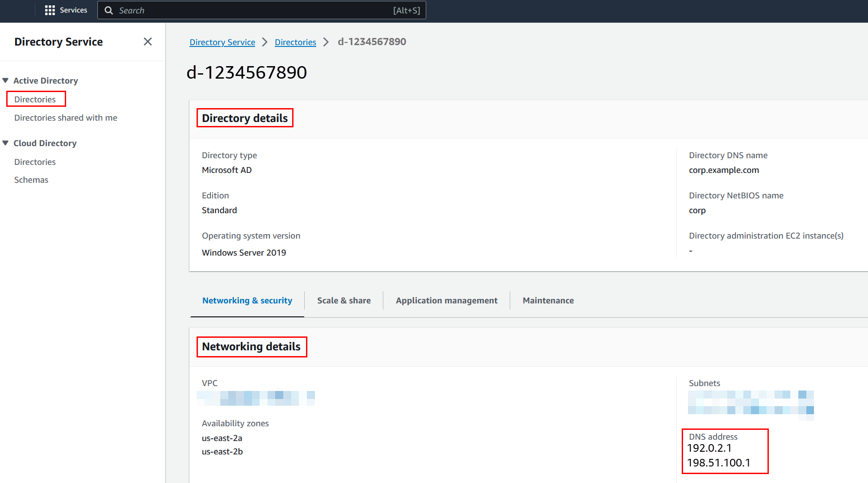Select the Scale & share tab
This screenshot has height=483, width=868.
click(x=344, y=300)
